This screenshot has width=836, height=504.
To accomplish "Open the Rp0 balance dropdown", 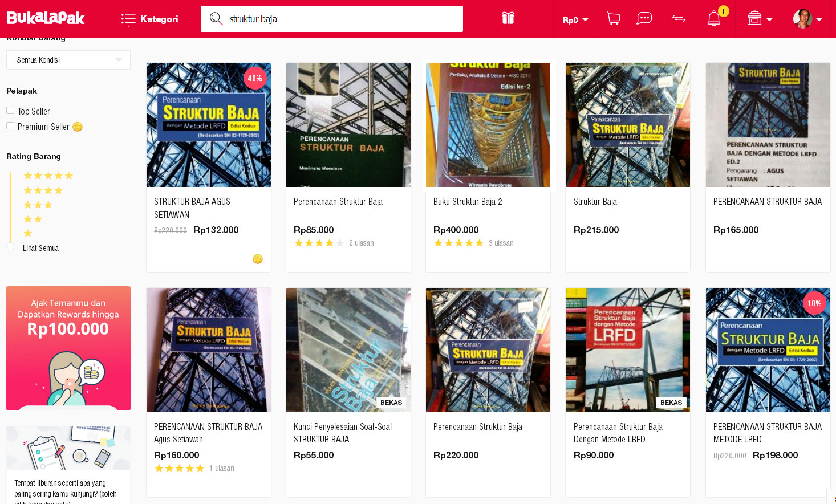I will 575,20.
